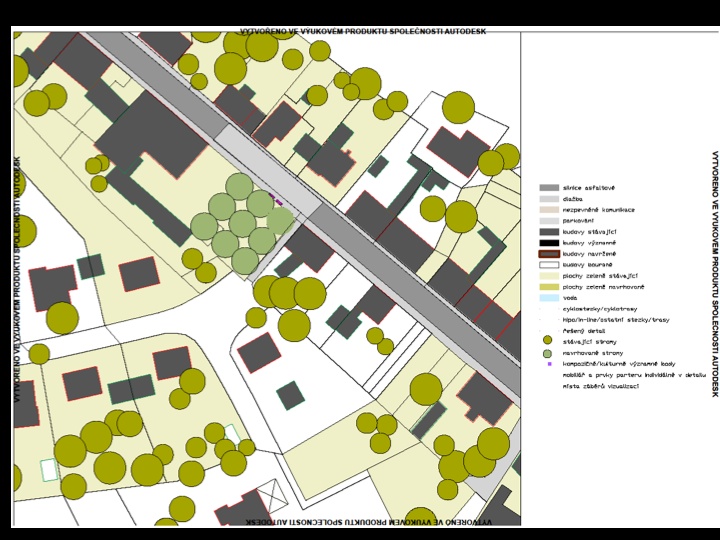Click the legend label 'dlažba'
This screenshot has height=540, width=720.
[573, 199]
